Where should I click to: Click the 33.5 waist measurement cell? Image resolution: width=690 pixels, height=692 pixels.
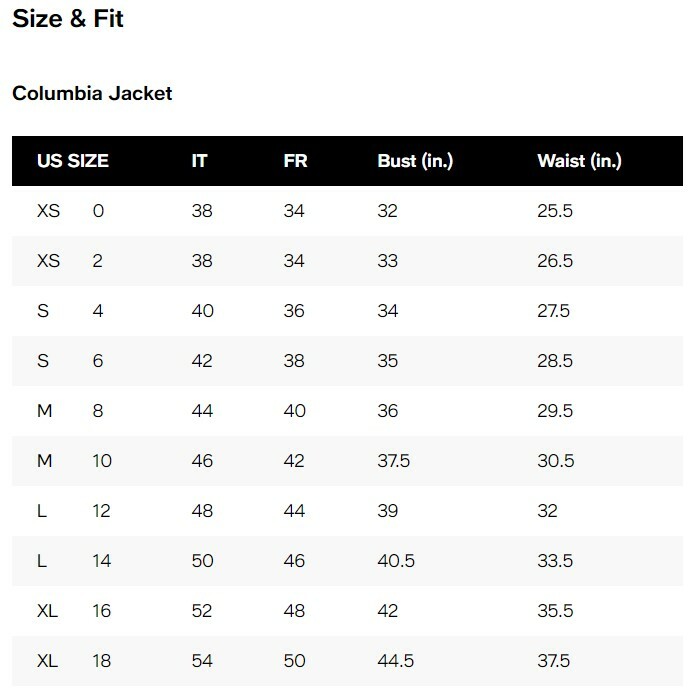pyautogui.click(x=555, y=561)
